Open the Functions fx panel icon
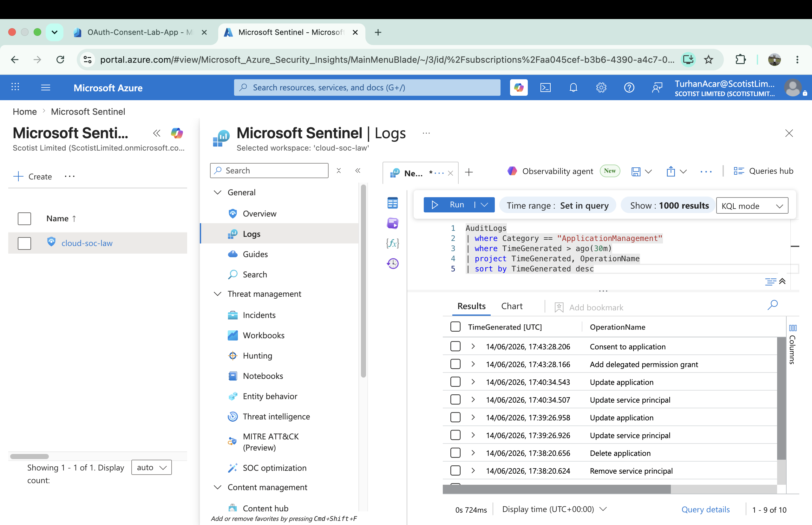812x525 pixels. click(x=393, y=243)
